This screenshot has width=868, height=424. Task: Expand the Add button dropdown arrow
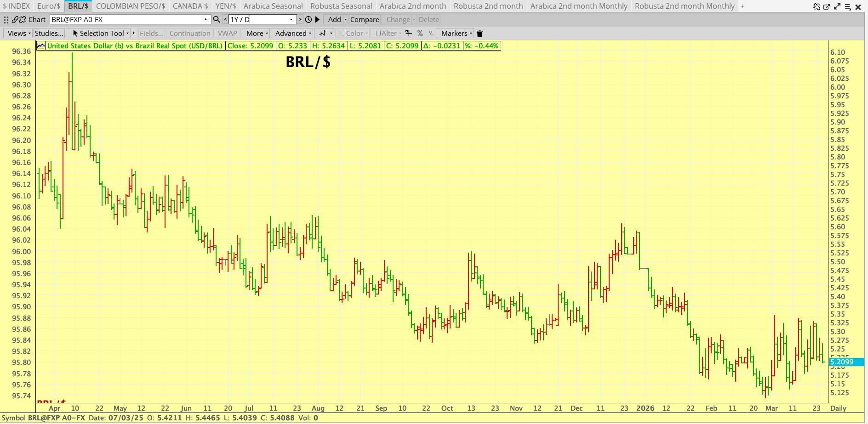345,19
